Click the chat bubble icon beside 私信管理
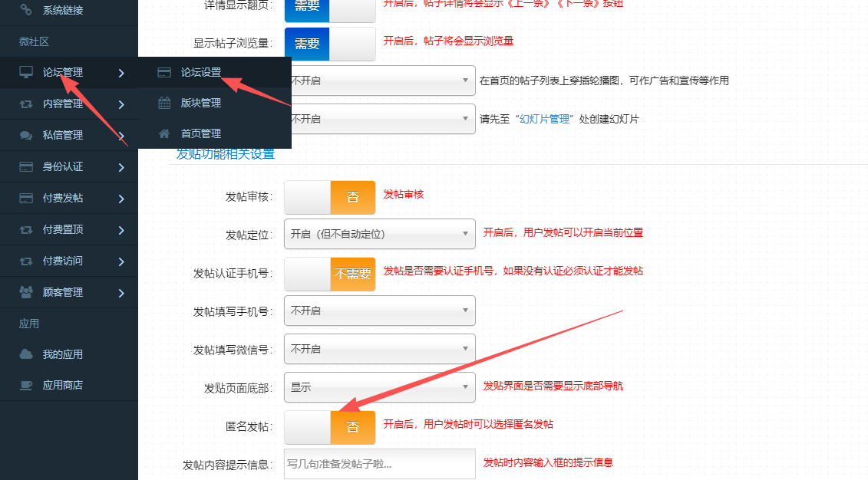The width and height of the screenshot is (868, 480). click(26, 135)
